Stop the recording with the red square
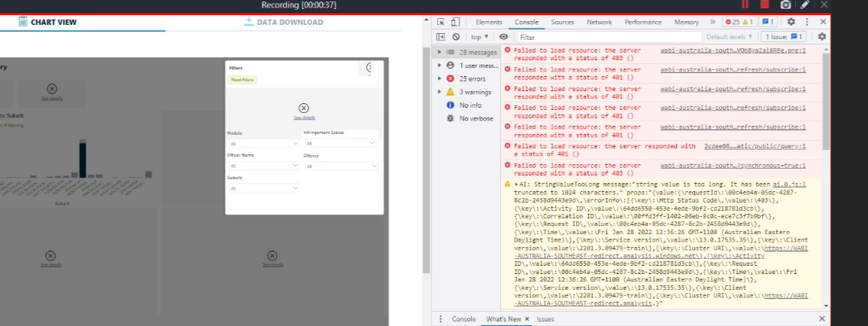The image size is (868, 326). [764, 5]
